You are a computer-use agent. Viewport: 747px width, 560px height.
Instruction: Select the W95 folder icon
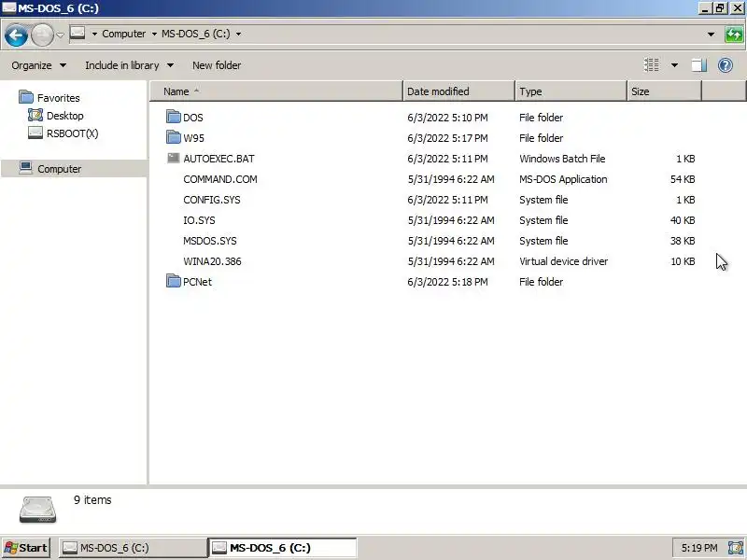(174, 137)
